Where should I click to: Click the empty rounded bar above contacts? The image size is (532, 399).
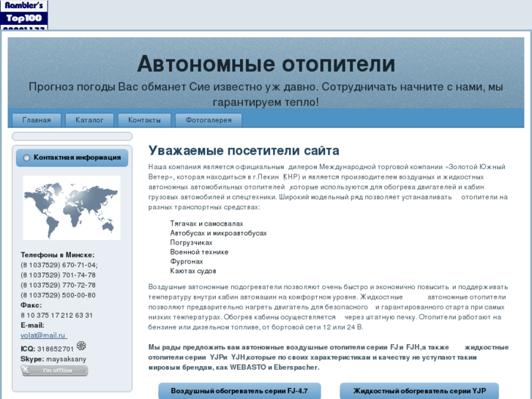tap(72, 136)
